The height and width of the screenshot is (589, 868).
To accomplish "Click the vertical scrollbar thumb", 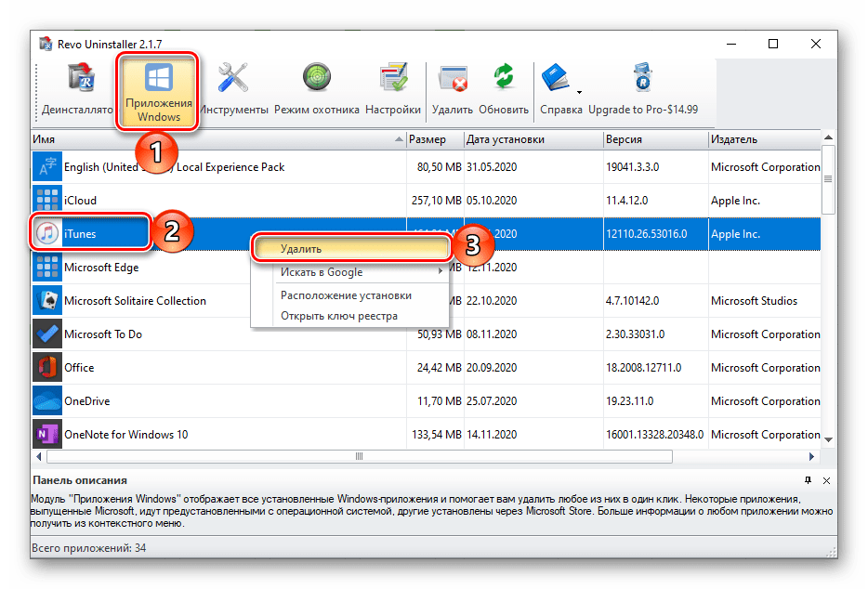I will coord(828,179).
